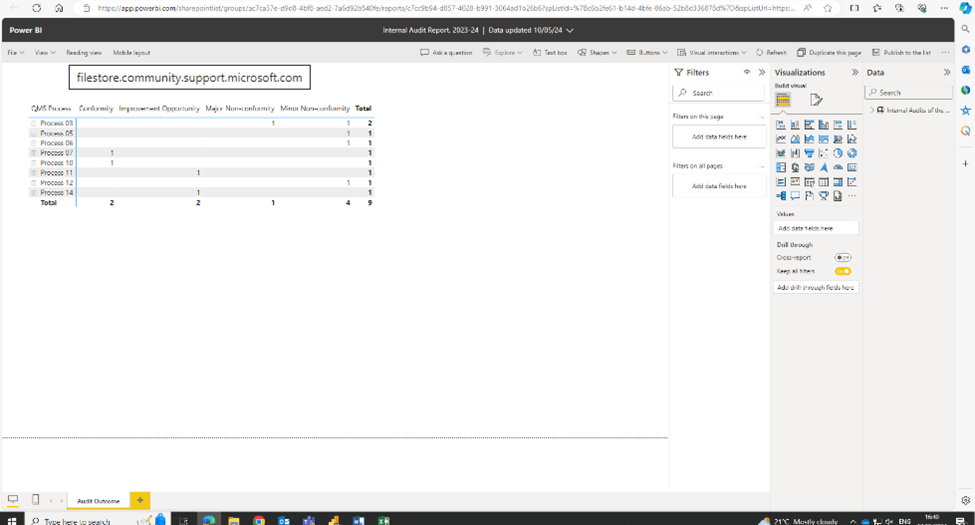Viewport: 975px width, 525px height.
Task: Select the stacked bar chart visual
Action: tap(781, 124)
